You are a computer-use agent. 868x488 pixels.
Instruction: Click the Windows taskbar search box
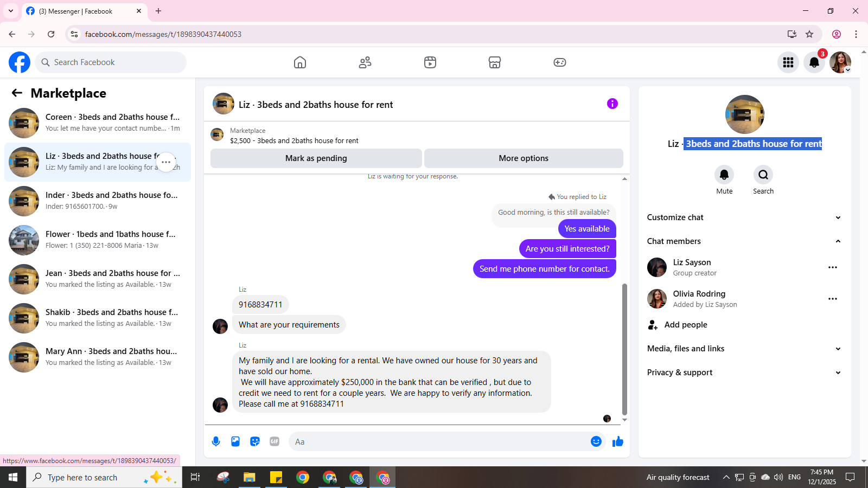[x=104, y=477]
